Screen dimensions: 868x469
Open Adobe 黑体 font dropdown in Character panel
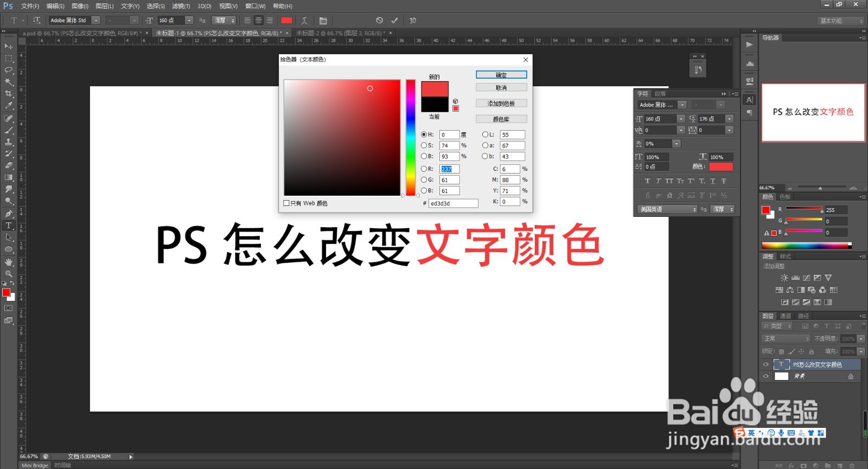coord(682,105)
